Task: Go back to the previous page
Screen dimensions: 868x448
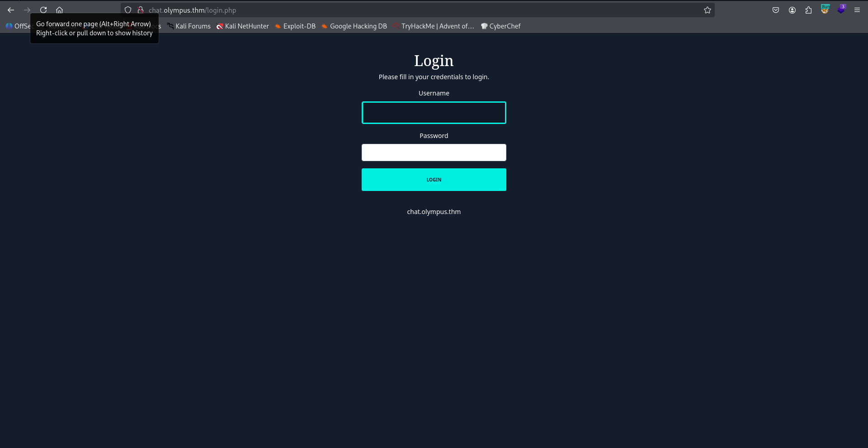Action: [x=11, y=10]
